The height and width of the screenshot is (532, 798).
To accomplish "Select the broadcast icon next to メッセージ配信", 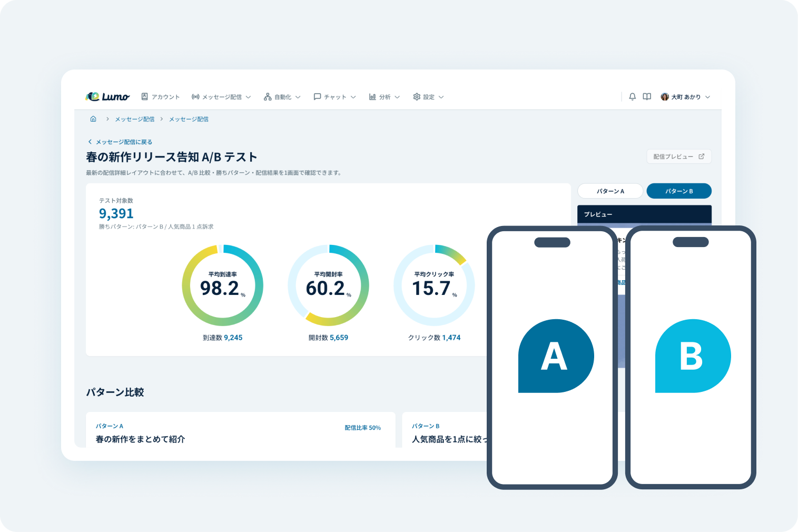I will [195, 96].
